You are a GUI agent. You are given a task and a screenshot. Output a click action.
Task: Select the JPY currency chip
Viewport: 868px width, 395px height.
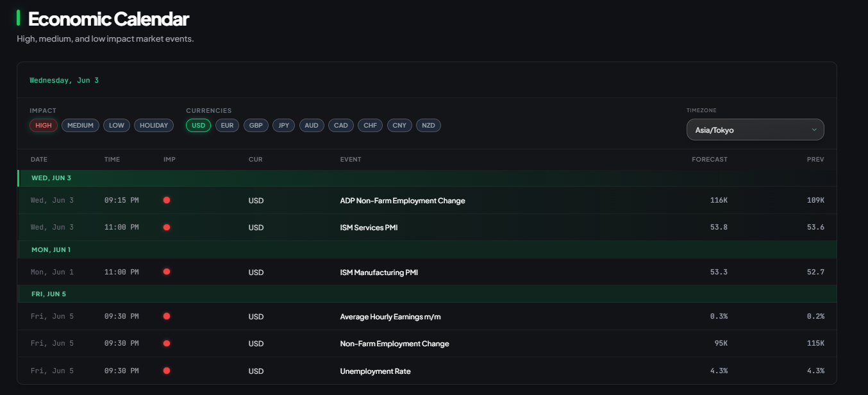click(283, 126)
